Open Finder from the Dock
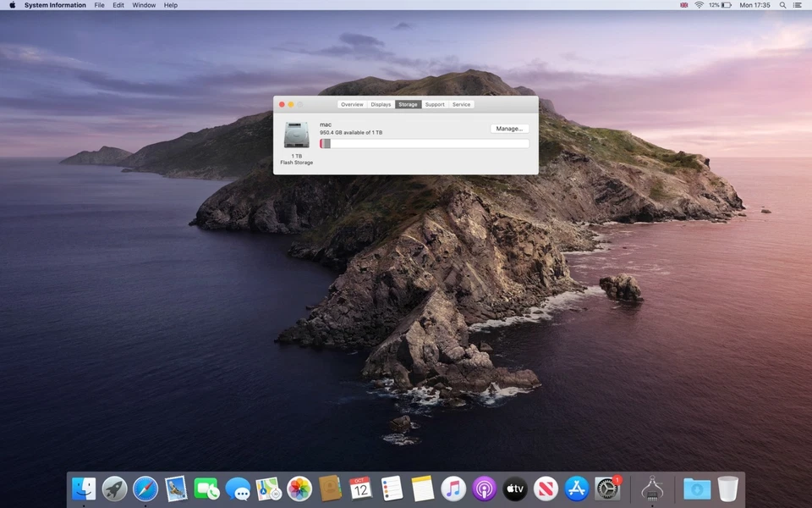The image size is (812, 508). (x=84, y=489)
